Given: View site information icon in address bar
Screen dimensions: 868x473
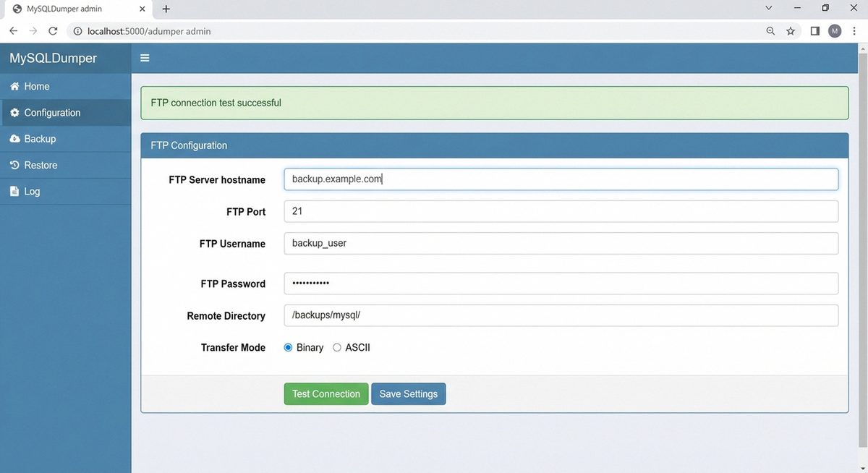Looking at the screenshot, I should pos(78,31).
